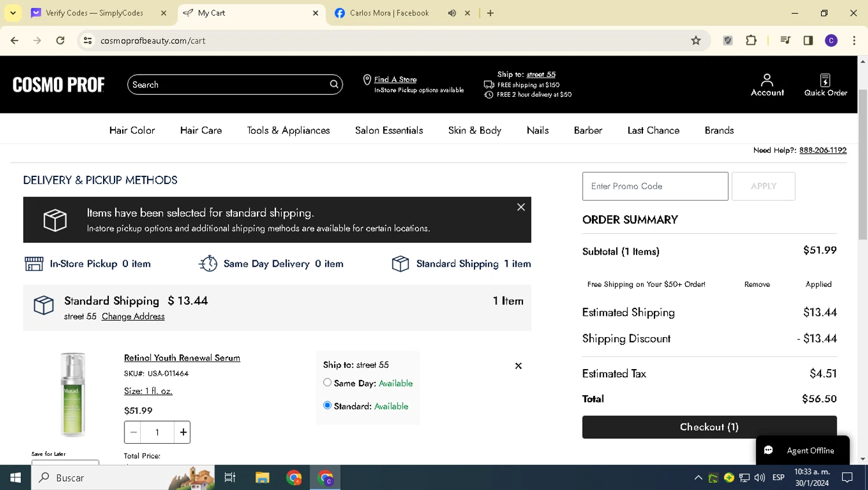The height and width of the screenshot is (490, 868).
Task: Click the browser address bar URL
Action: [153, 40]
